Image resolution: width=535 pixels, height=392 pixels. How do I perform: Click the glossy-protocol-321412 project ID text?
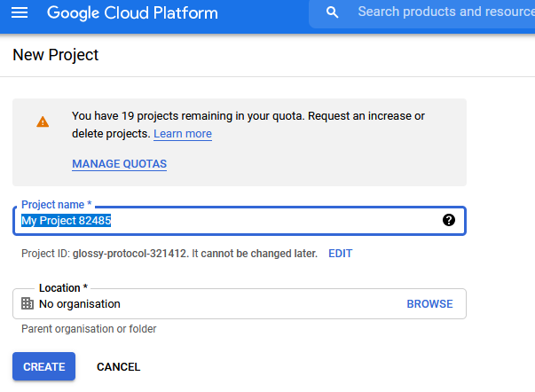pyautogui.click(x=130, y=254)
